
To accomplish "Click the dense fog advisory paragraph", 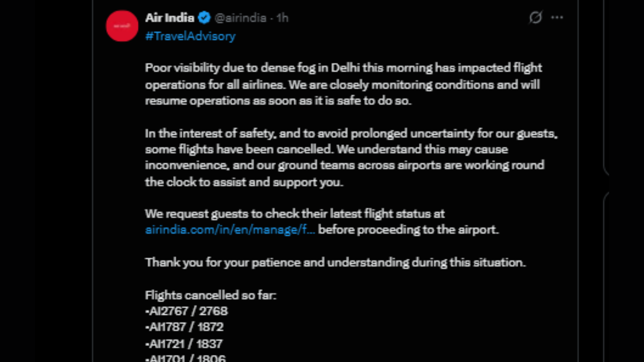I will click(342, 84).
